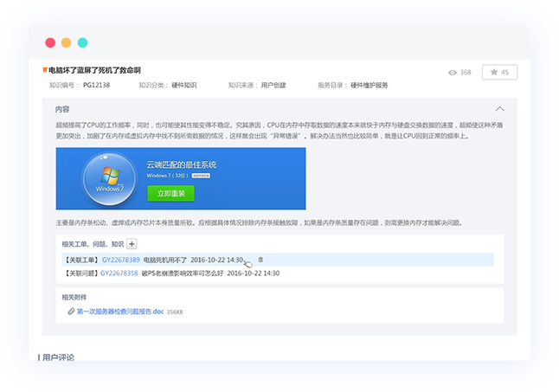Click the Windows 7 logo orb in the banner
This screenshot has height=392, width=559.
pos(109,179)
